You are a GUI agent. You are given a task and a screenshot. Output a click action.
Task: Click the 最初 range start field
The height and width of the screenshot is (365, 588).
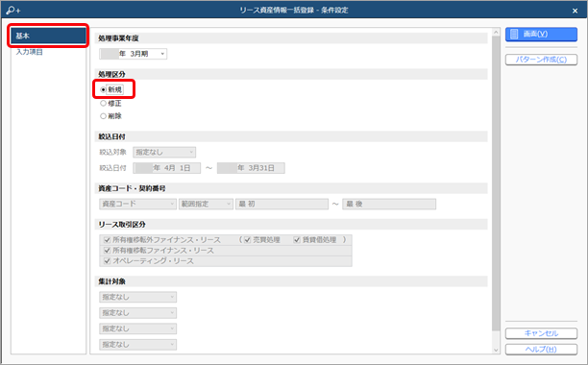point(282,204)
